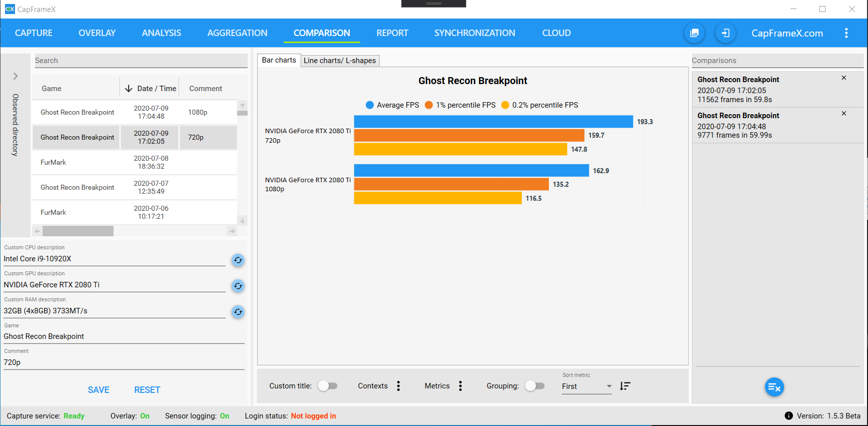The height and width of the screenshot is (426, 868).
Task: Visit the CapFrameX.com link
Action: 787,33
